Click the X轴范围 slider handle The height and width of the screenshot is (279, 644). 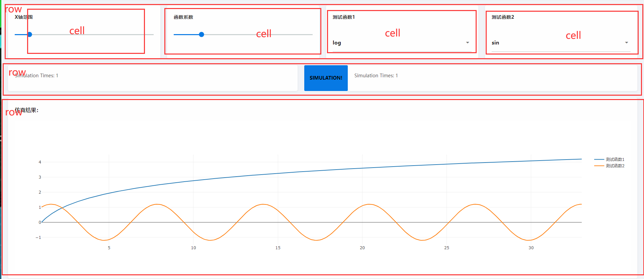(x=30, y=34)
